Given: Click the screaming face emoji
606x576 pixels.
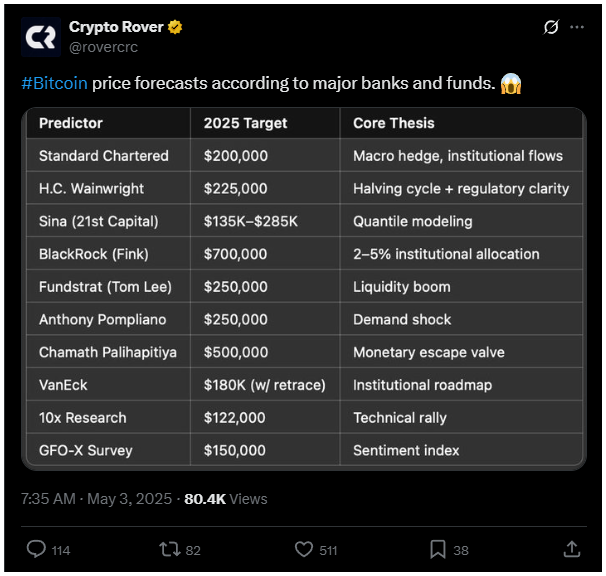Looking at the screenshot, I should tap(511, 84).
